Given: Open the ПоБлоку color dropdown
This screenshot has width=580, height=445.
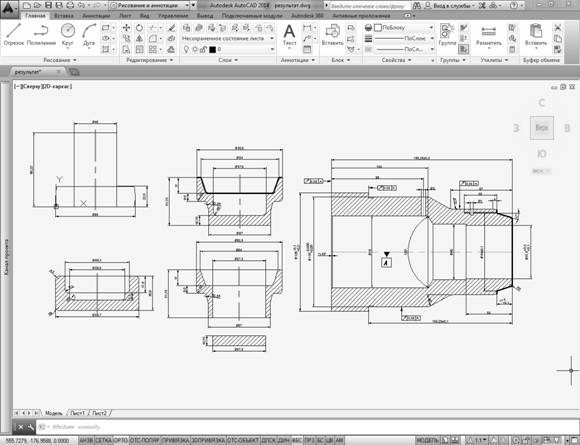Looking at the screenshot, I should point(404,28).
